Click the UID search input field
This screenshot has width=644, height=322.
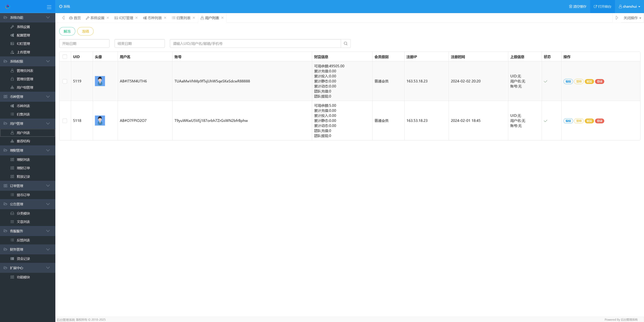pos(255,43)
